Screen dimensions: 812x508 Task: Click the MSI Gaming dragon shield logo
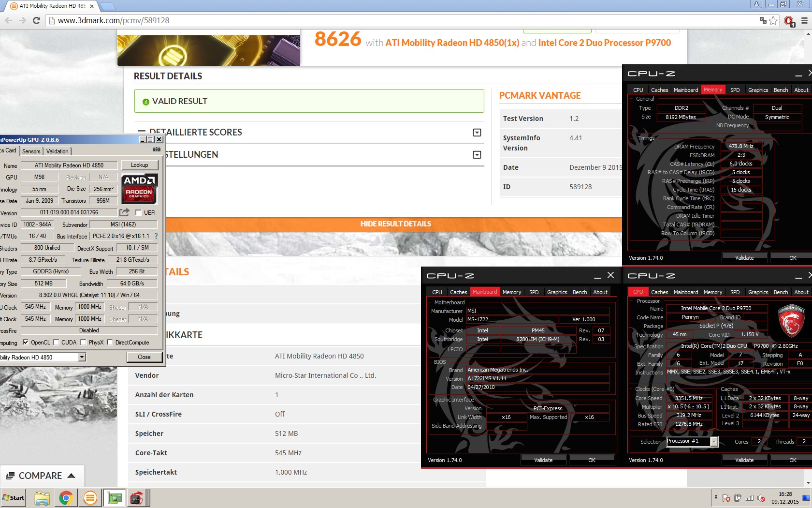click(x=791, y=320)
